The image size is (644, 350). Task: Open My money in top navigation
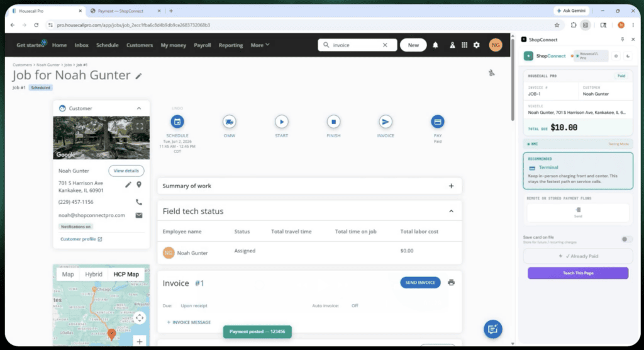(x=174, y=45)
